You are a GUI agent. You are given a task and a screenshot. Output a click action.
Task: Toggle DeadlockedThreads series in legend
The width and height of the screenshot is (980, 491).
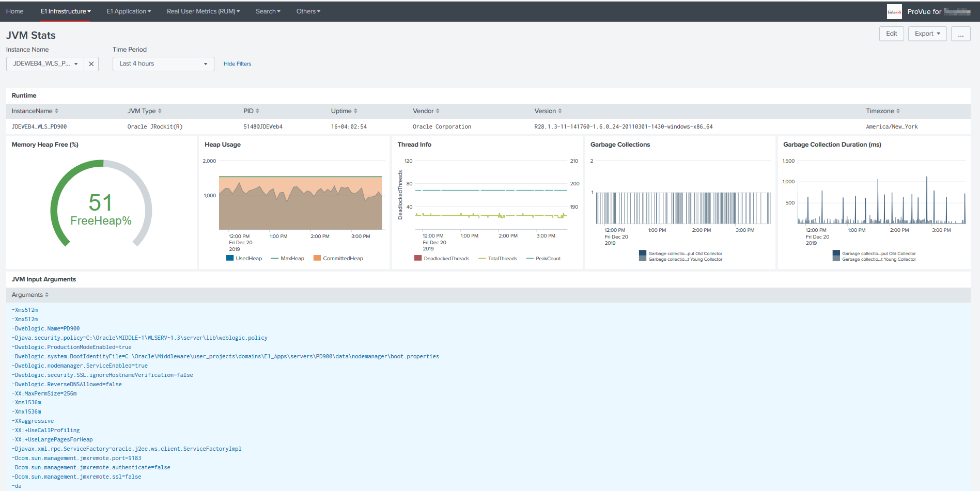coord(442,259)
